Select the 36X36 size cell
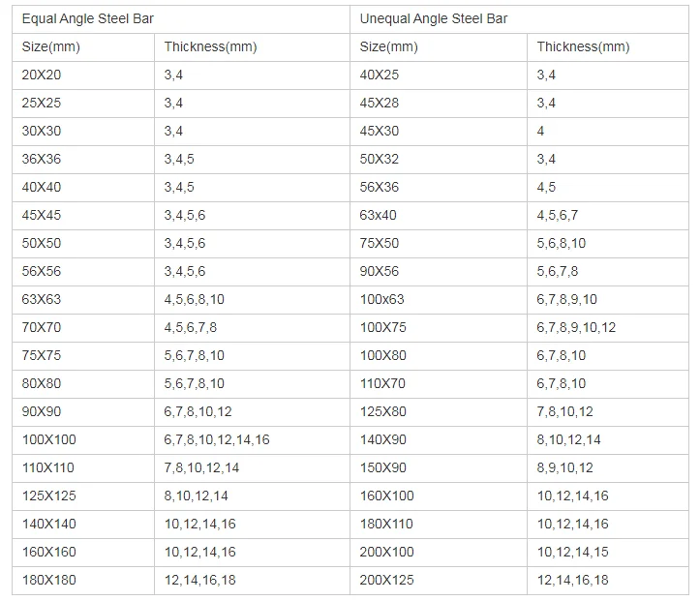This screenshot has height=601, width=700. coord(41,159)
